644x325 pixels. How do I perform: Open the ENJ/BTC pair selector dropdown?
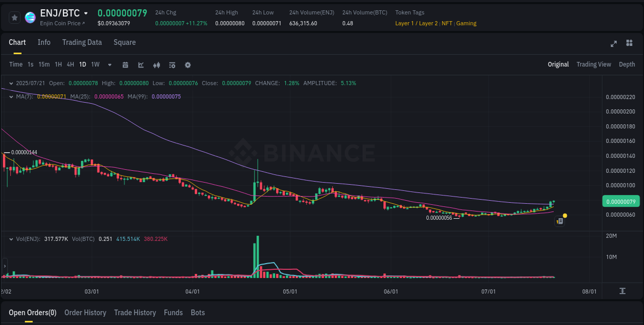[86, 13]
